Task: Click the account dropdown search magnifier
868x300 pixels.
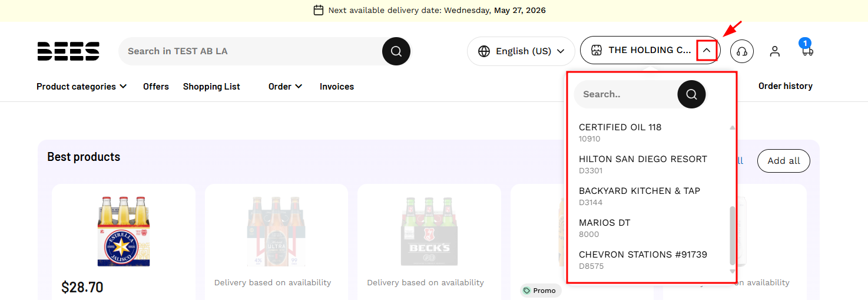Action: click(x=691, y=94)
